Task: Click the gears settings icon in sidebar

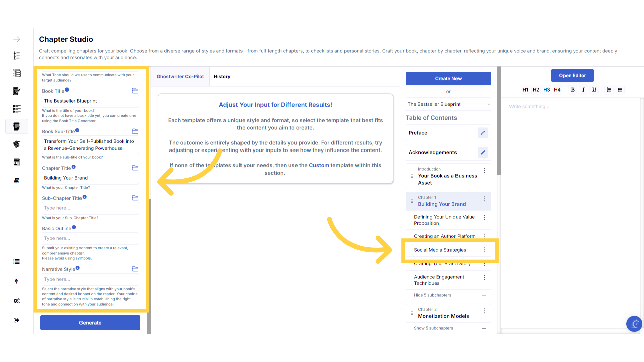Action: 16,301
